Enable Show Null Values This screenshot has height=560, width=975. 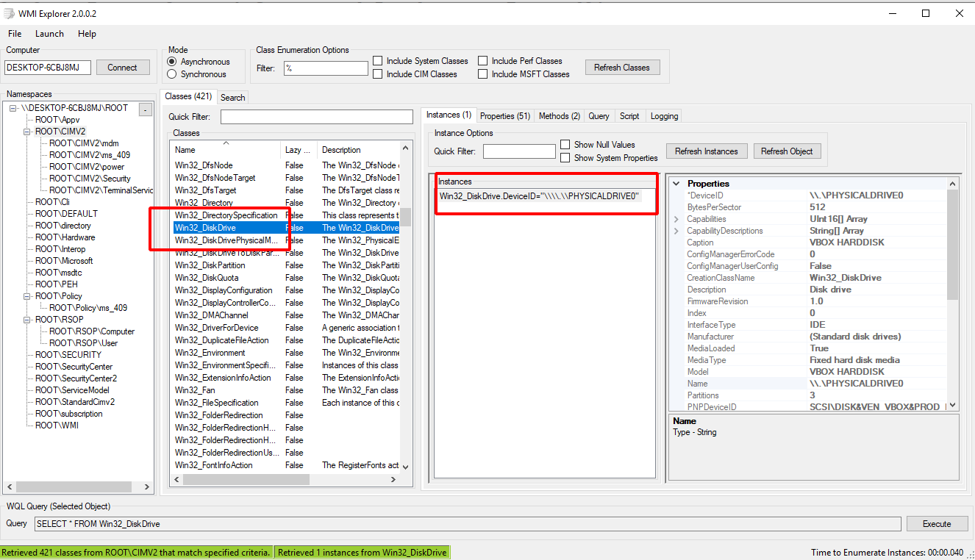[x=565, y=144]
